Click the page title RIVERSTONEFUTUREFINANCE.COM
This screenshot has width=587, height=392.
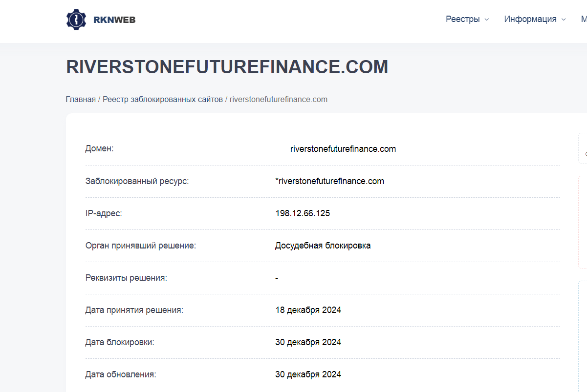pos(227,67)
